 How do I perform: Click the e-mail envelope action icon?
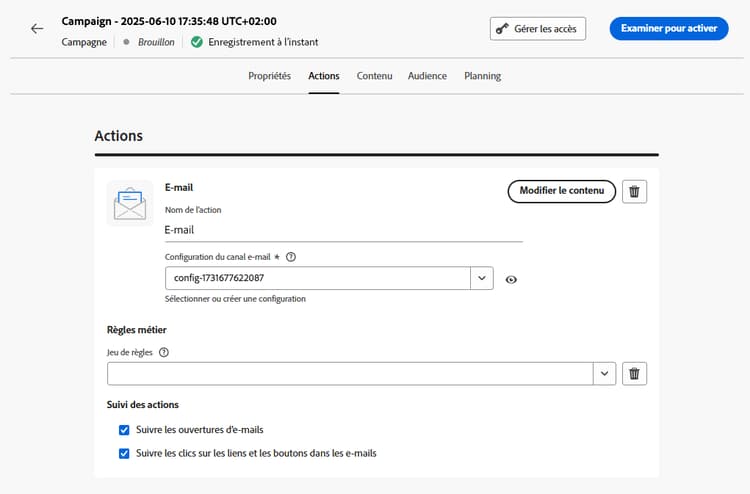pos(130,203)
